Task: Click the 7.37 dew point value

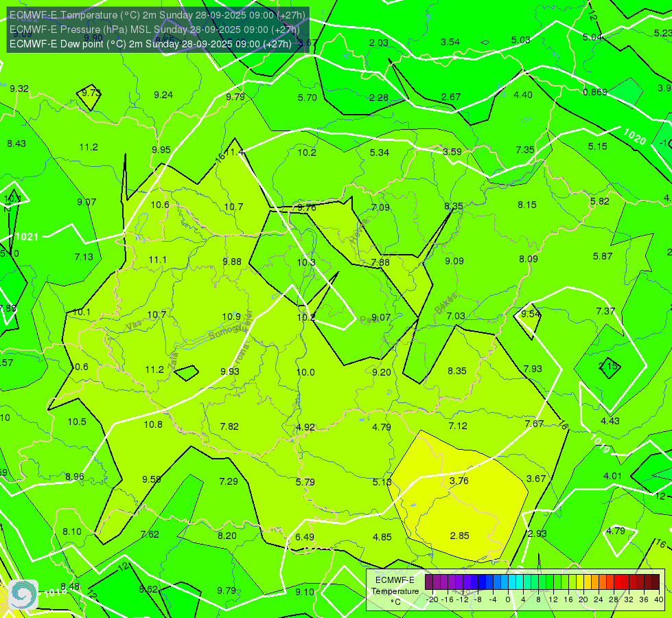Action: point(605,311)
